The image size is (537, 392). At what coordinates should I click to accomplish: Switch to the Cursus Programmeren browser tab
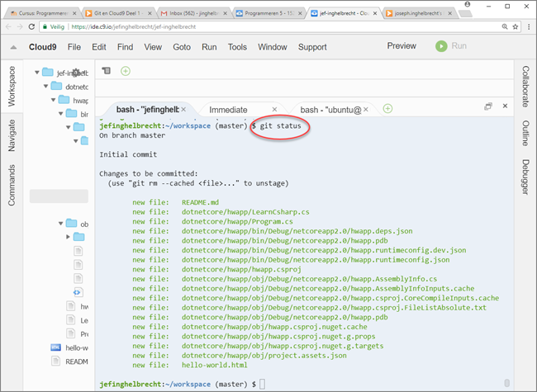(43, 13)
